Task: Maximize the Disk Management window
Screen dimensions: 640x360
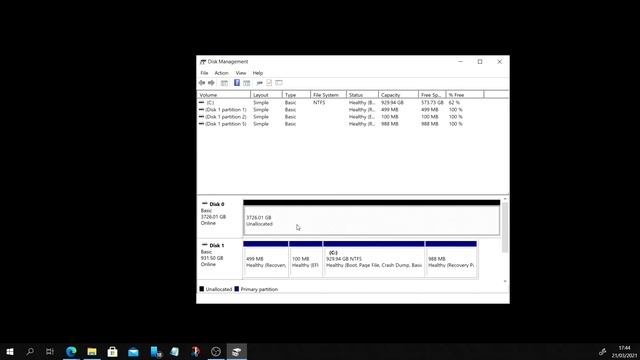Action: point(480,62)
